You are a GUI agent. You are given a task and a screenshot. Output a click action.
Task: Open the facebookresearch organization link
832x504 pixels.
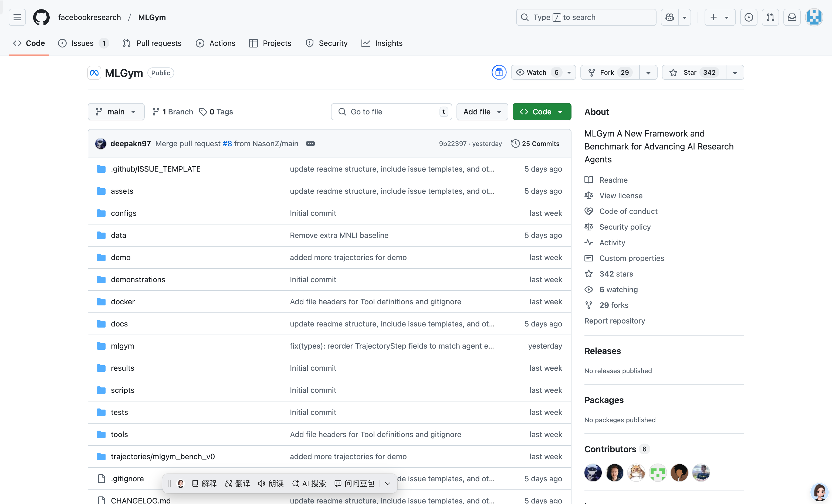coord(89,17)
